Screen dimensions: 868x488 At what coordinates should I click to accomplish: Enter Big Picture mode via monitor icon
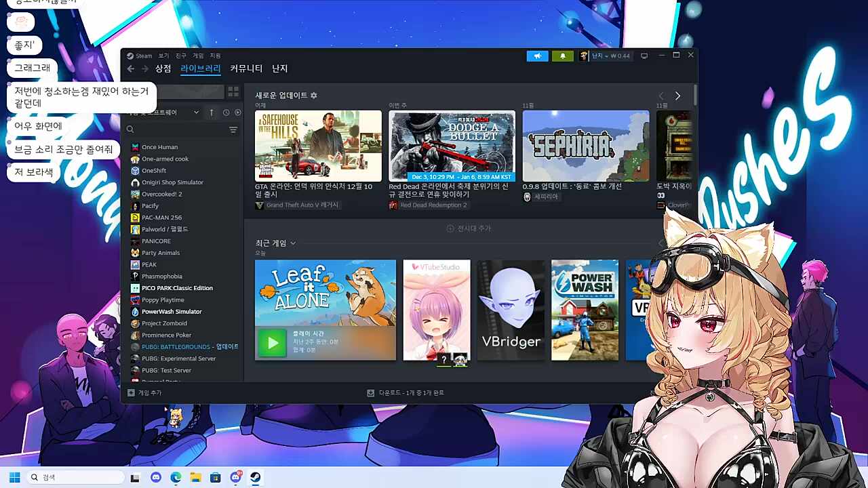coord(644,56)
